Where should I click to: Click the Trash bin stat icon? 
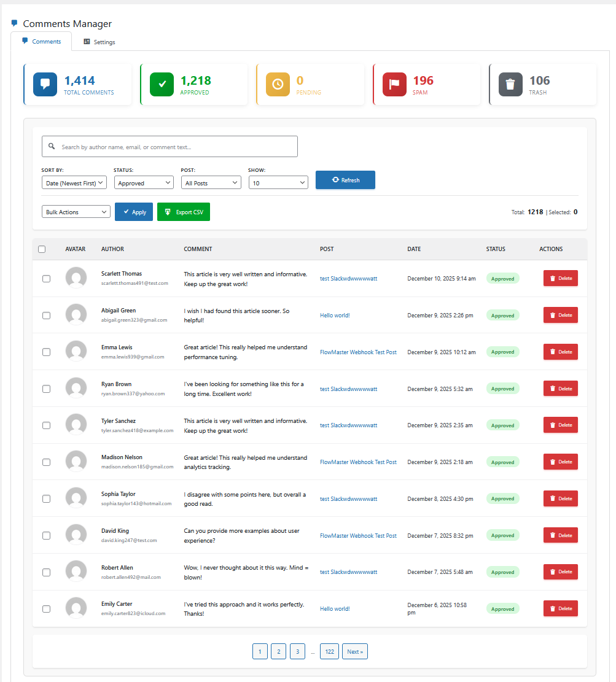point(510,85)
